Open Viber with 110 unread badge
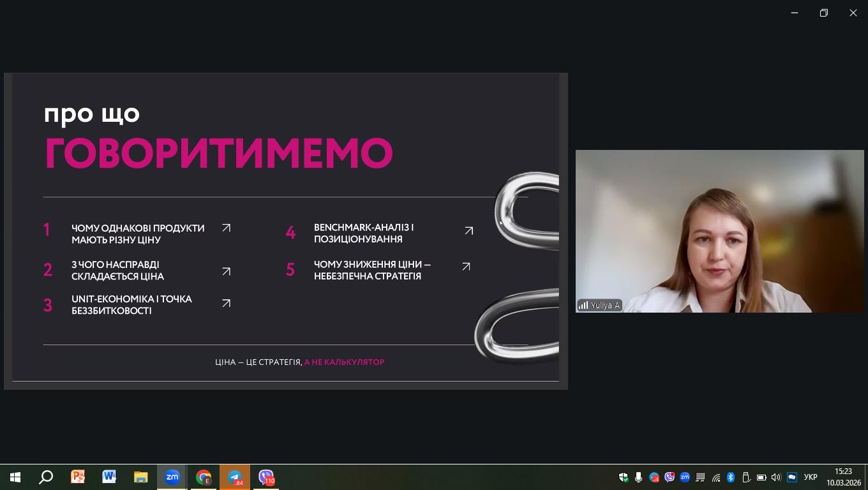 (x=266, y=477)
